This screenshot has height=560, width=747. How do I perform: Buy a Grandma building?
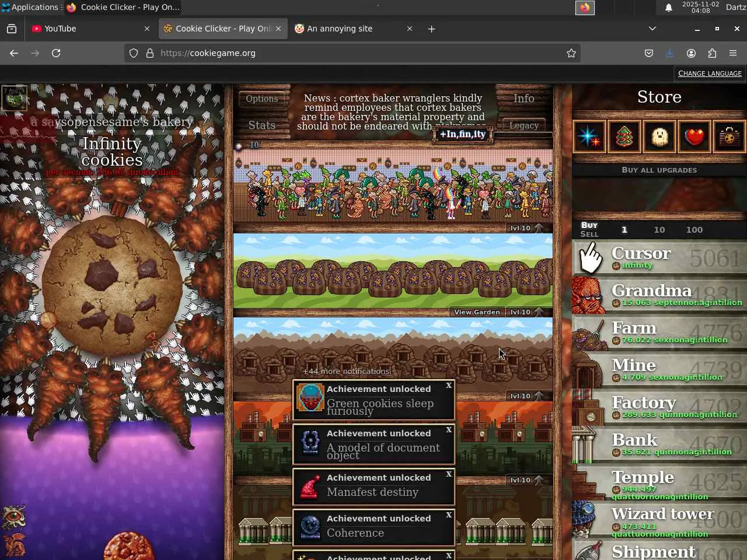tap(659, 296)
